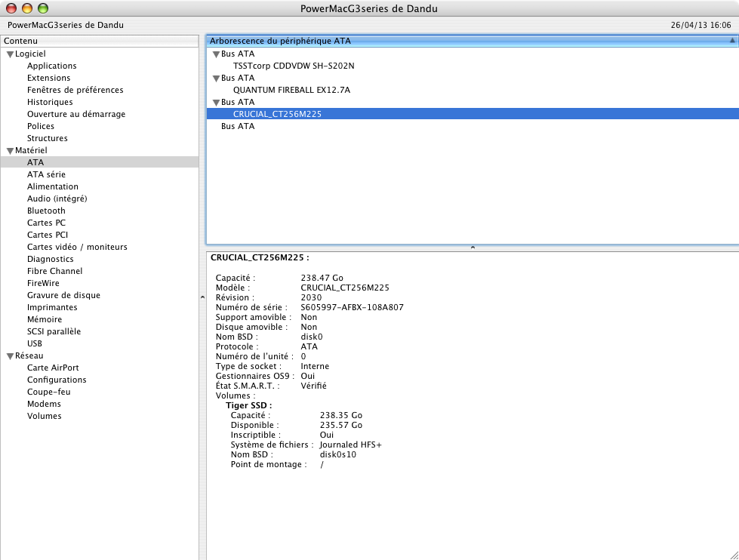
Task: Open ATA série in sidebar
Action: (46, 174)
